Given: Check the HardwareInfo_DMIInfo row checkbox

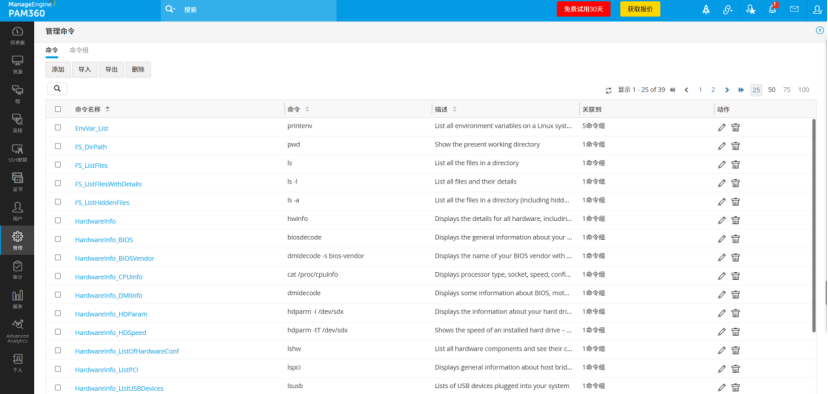Looking at the screenshot, I should click(x=58, y=294).
